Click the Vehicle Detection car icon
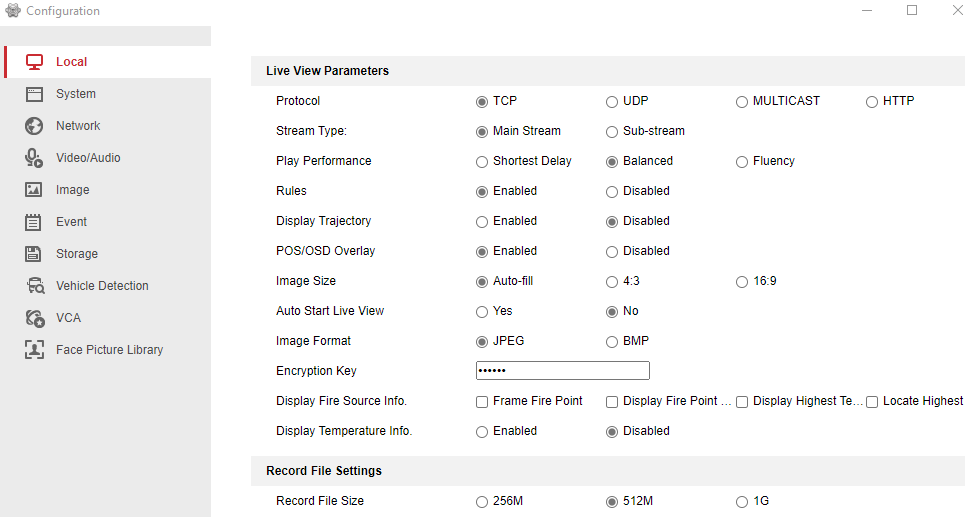 coord(35,286)
